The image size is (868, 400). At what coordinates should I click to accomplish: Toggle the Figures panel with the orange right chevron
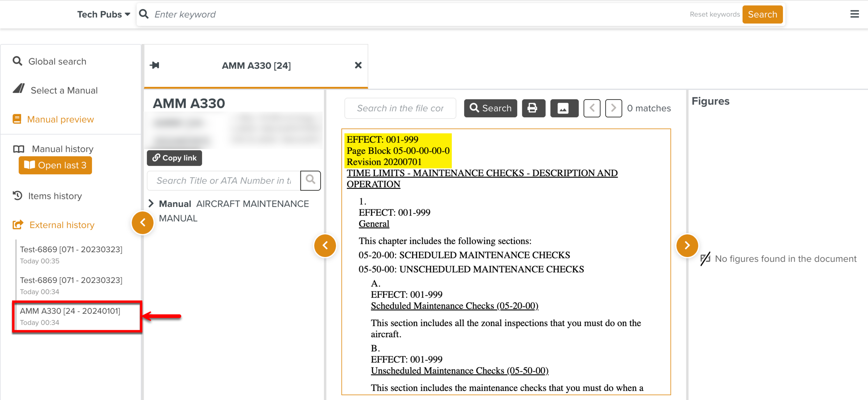click(x=687, y=245)
